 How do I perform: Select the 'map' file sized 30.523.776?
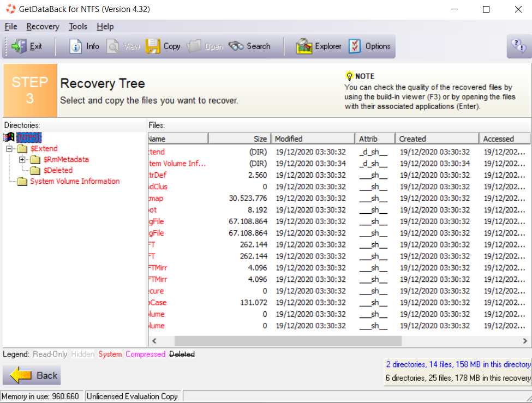click(339, 198)
